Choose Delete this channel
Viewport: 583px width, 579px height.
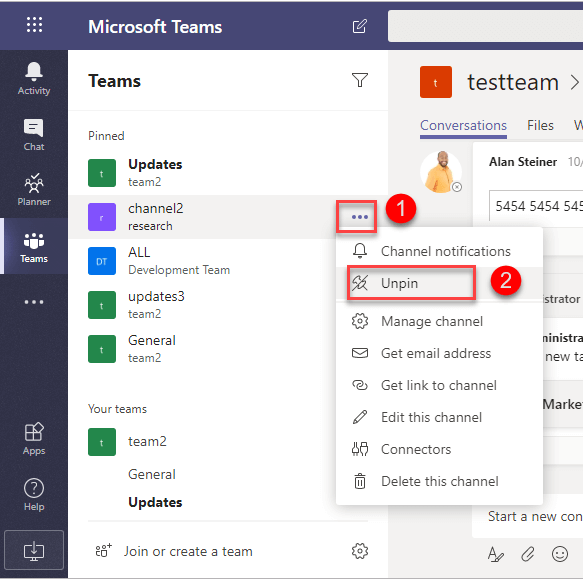[439, 481]
